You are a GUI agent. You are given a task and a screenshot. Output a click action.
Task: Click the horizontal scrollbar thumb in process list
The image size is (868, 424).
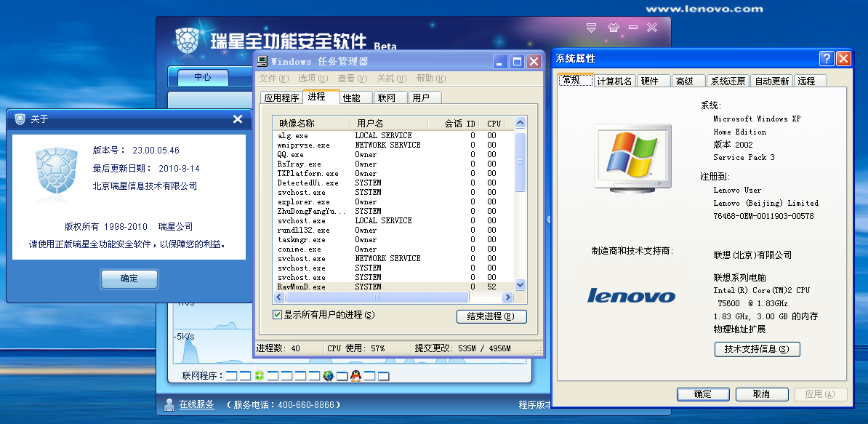pos(377,297)
